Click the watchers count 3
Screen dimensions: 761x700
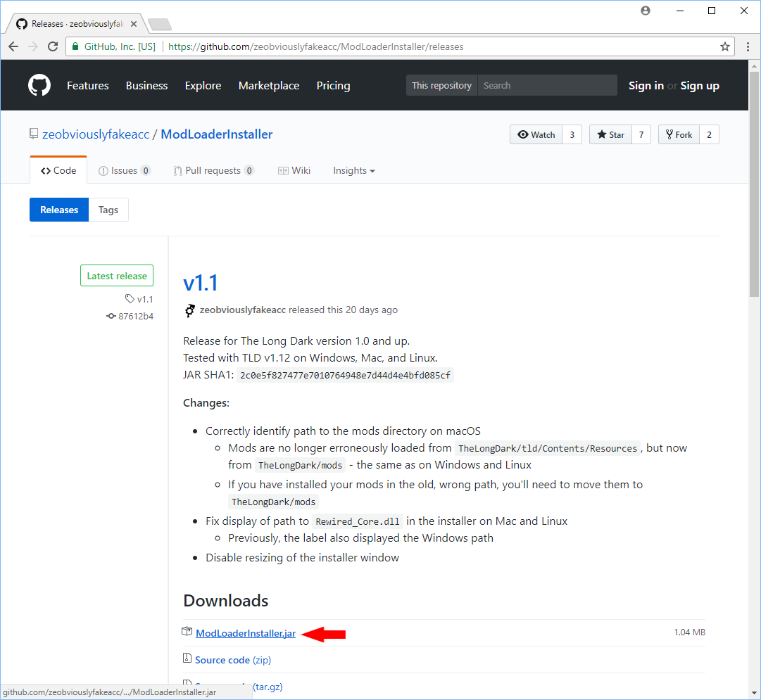[572, 134]
